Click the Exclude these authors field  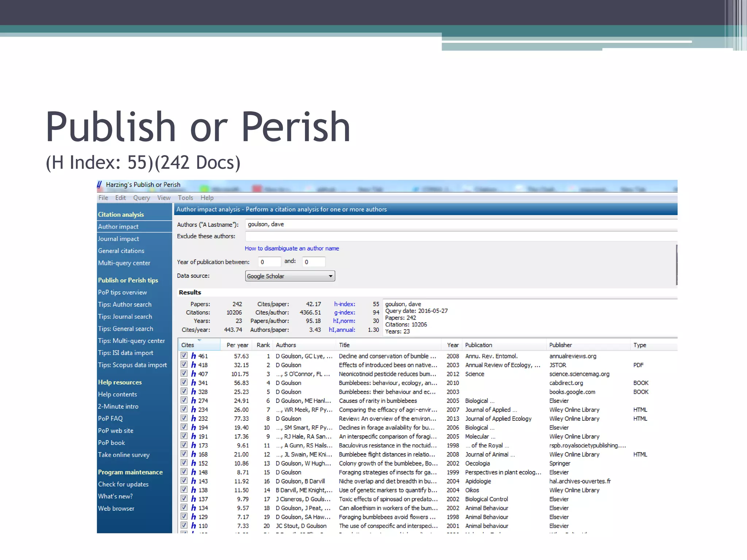pyautogui.click(x=461, y=236)
